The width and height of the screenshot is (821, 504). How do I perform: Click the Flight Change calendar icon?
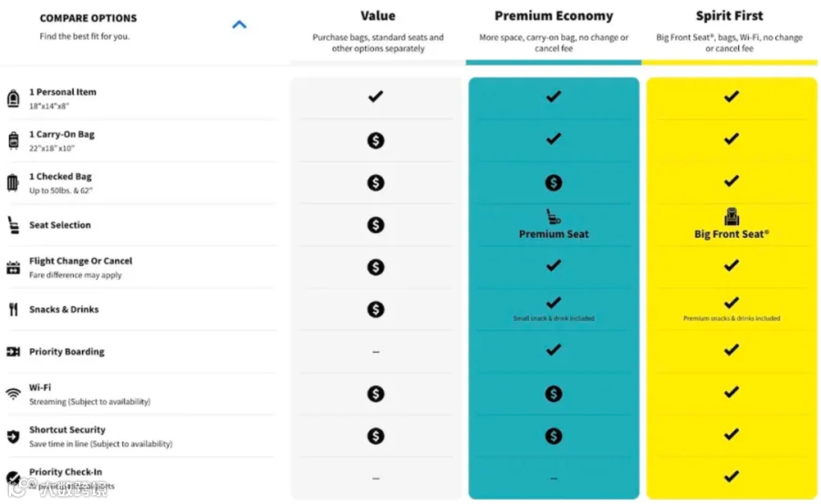pyautogui.click(x=13, y=267)
